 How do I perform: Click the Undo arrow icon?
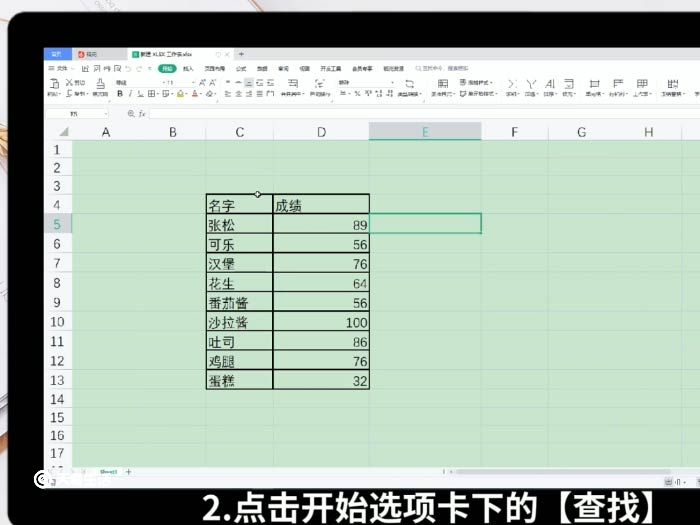128,68
